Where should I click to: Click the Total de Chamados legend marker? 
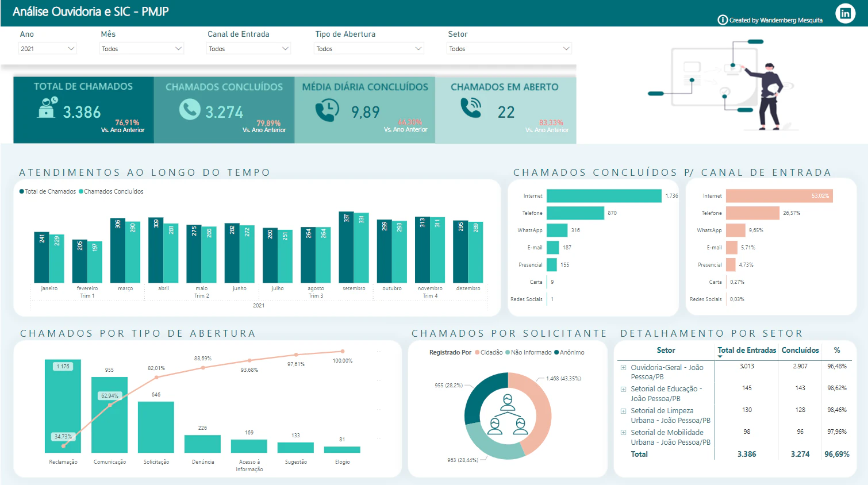point(22,191)
